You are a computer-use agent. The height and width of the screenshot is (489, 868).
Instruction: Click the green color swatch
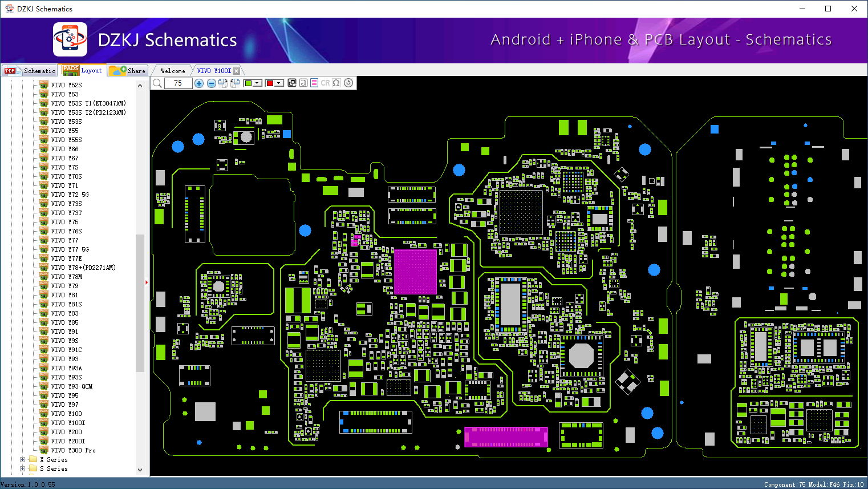248,83
